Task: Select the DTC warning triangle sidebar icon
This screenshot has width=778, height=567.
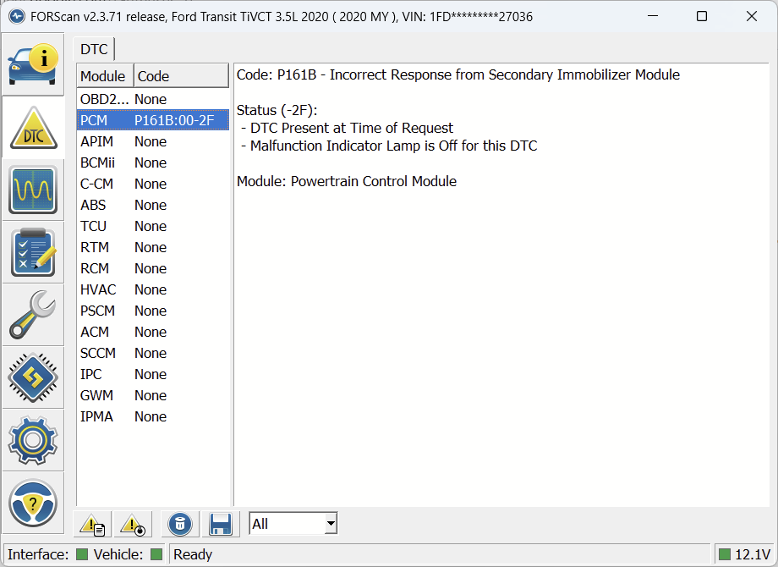Action: (x=33, y=127)
